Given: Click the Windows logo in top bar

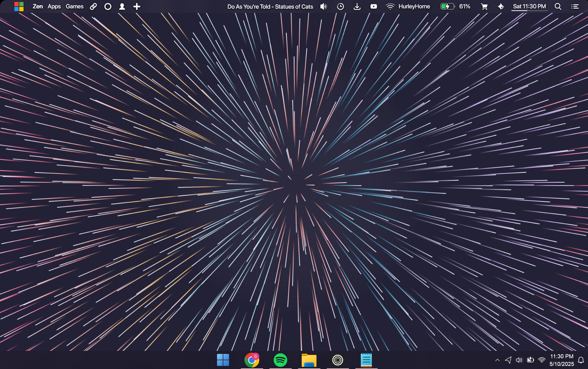Looking at the screenshot, I should tap(19, 6).
